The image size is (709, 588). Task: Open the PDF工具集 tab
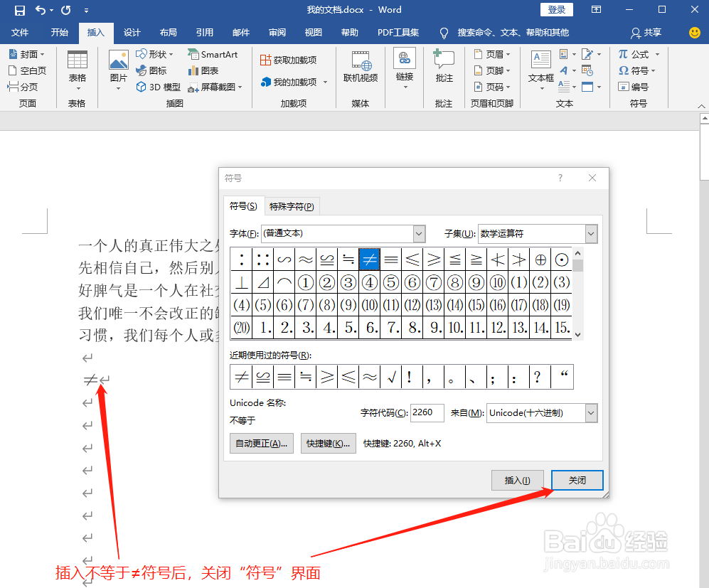click(x=398, y=33)
